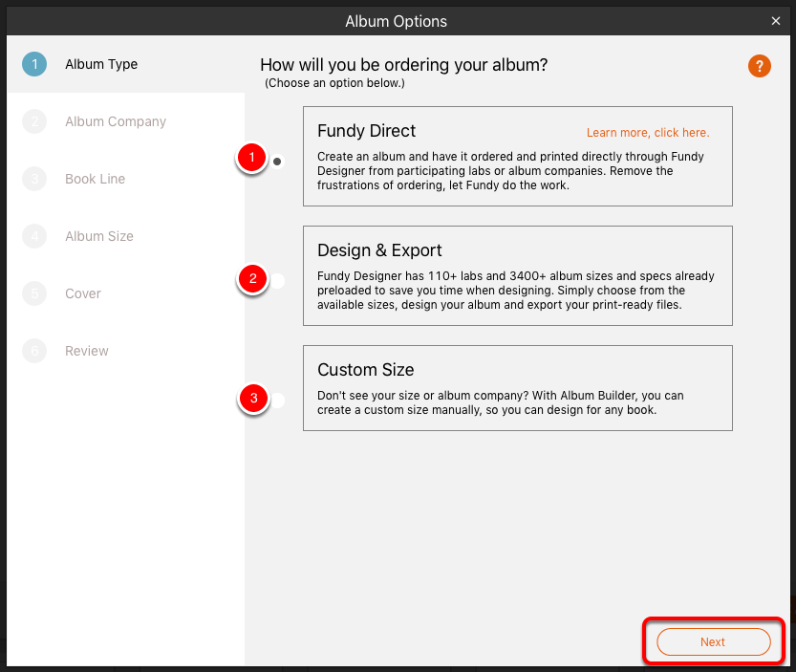
Task: Open the 'Learn more, click here.' link
Action: (648, 133)
